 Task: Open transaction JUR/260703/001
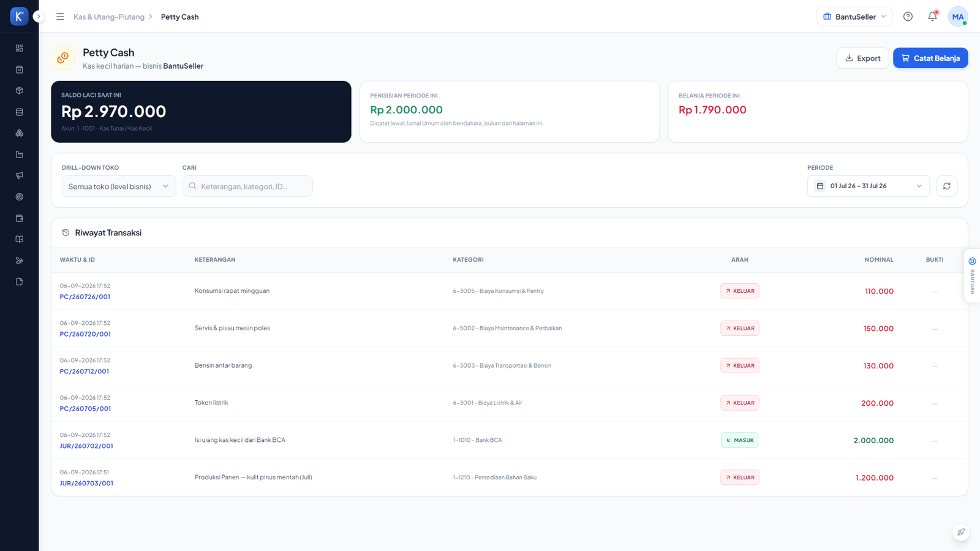86,484
